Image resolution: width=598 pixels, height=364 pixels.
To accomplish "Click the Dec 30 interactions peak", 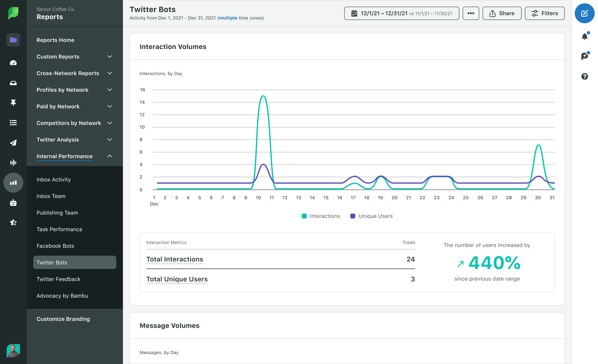I will point(538,145).
